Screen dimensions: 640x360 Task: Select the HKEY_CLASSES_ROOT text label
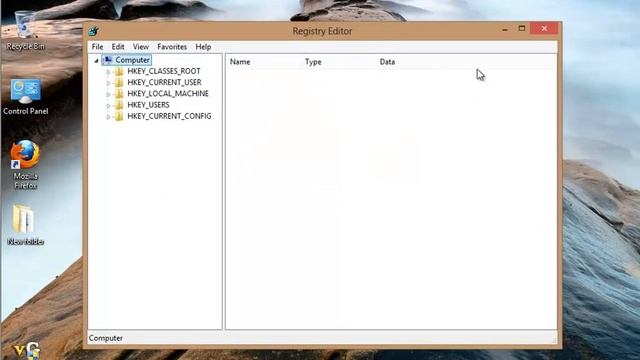click(164, 71)
